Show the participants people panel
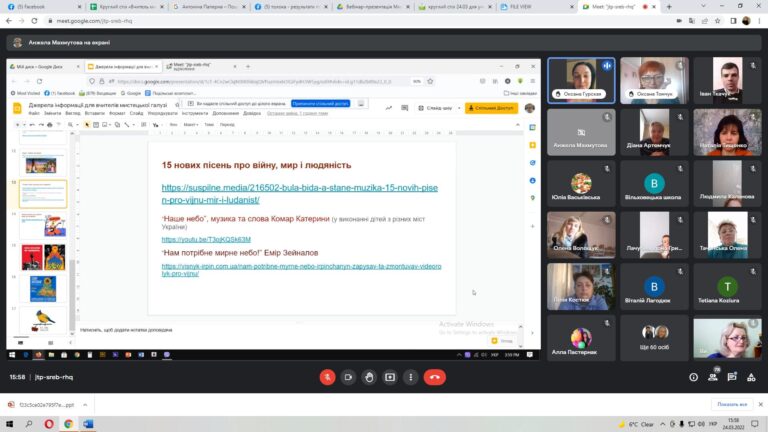This screenshot has height=432, width=768. click(713, 377)
